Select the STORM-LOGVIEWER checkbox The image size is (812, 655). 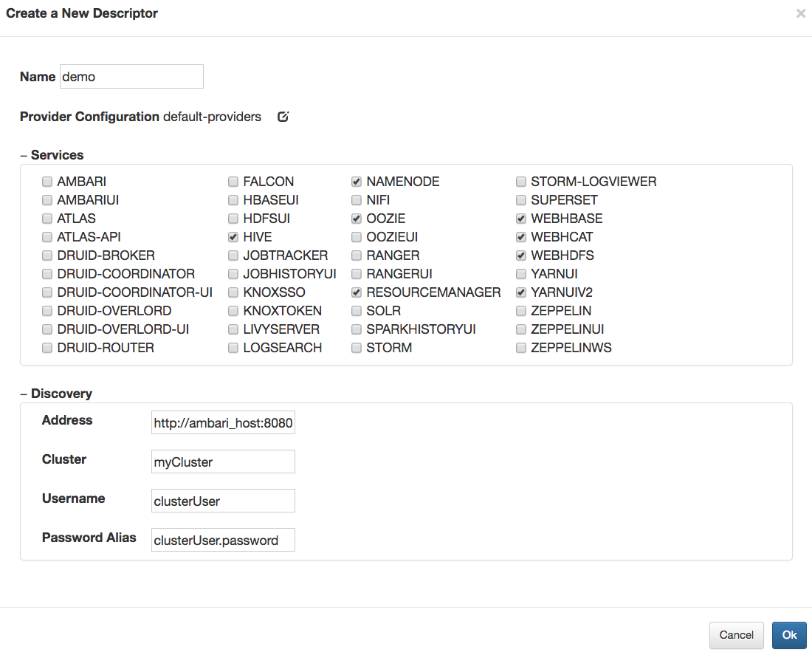[x=521, y=182]
